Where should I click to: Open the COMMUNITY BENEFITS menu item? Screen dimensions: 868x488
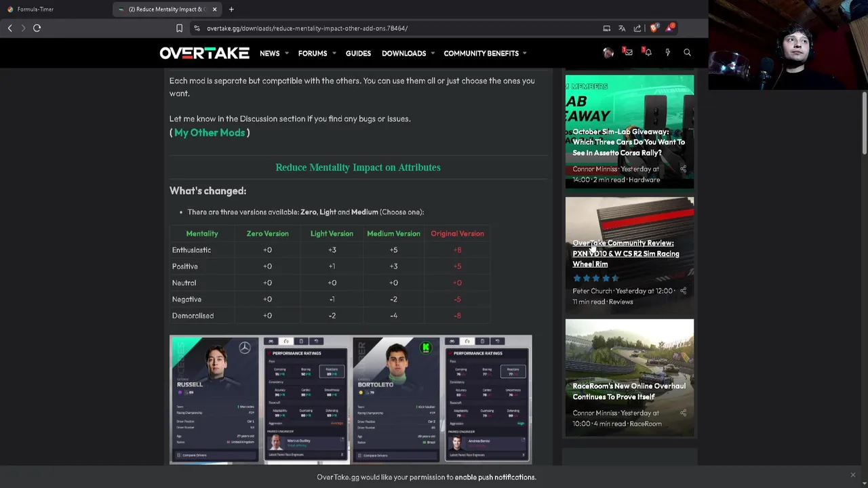[481, 54]
